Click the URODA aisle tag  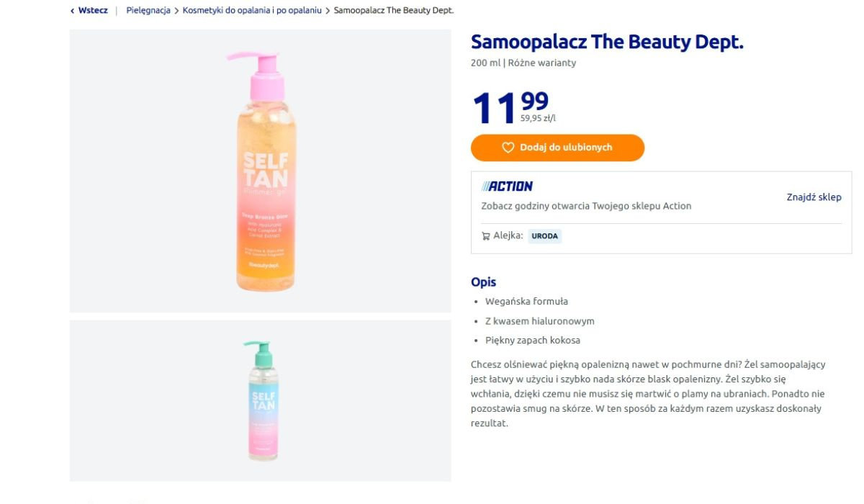tap(544, 235)
